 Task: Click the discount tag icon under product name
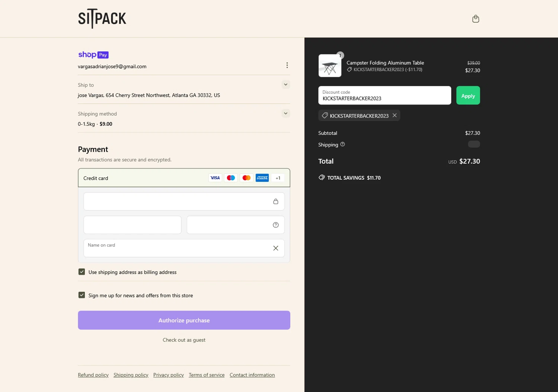click(349, 70)
